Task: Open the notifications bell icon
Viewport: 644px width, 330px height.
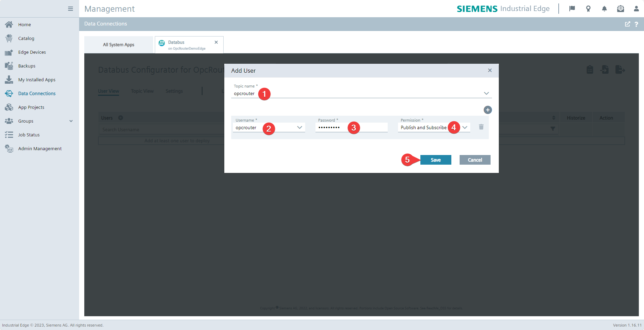Action: 604,9
